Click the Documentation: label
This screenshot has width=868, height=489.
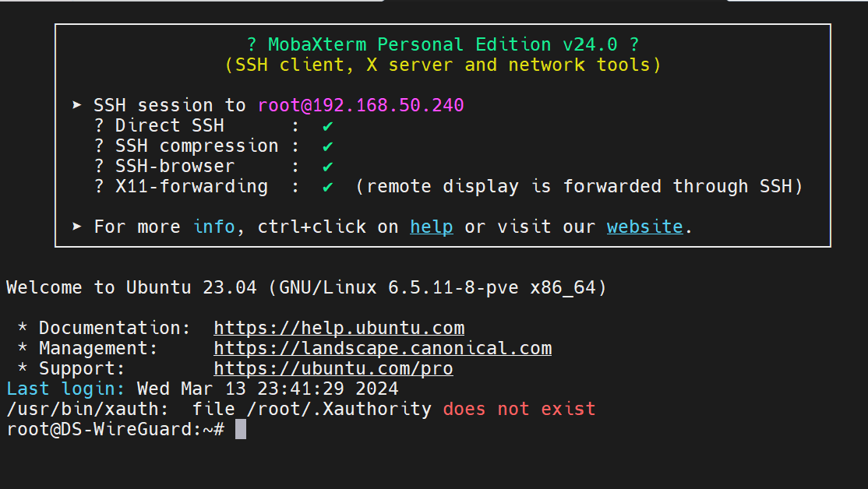[x=114, y=328]
